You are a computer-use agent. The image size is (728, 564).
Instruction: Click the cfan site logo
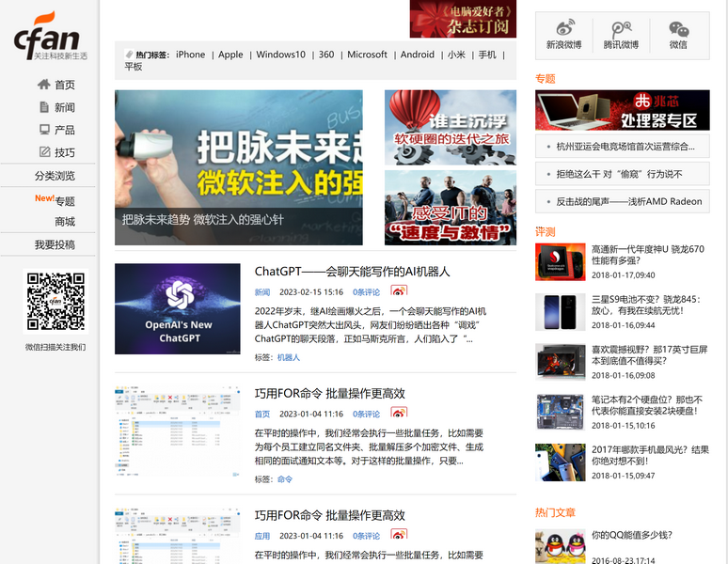tap(49, 37)
